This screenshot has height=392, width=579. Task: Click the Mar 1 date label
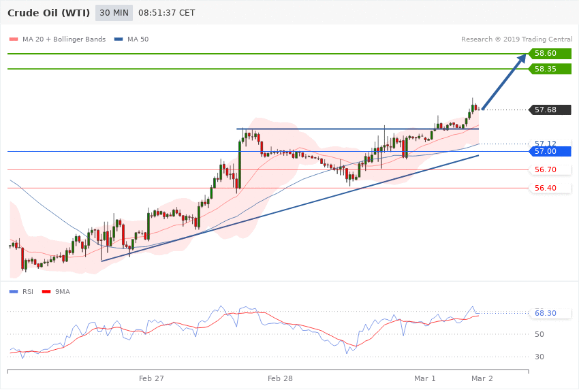point(424,378)
